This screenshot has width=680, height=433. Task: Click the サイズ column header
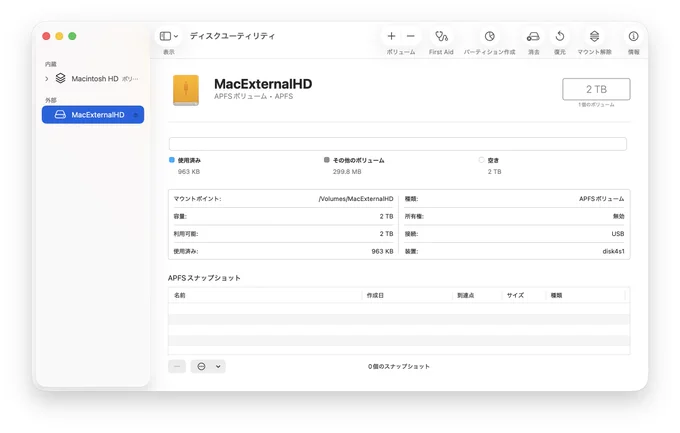click(x=523, y=295)
